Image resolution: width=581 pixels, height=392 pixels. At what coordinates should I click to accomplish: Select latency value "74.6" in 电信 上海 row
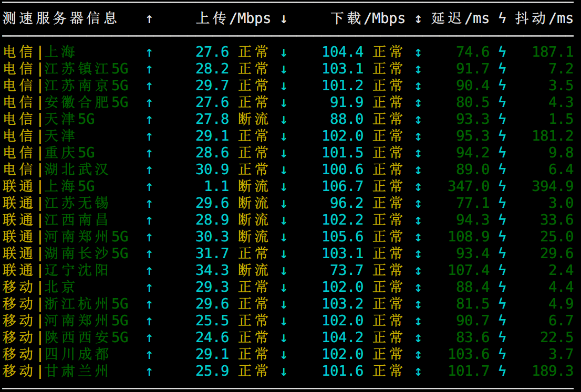pyautogui.click(x=473, y=52)
